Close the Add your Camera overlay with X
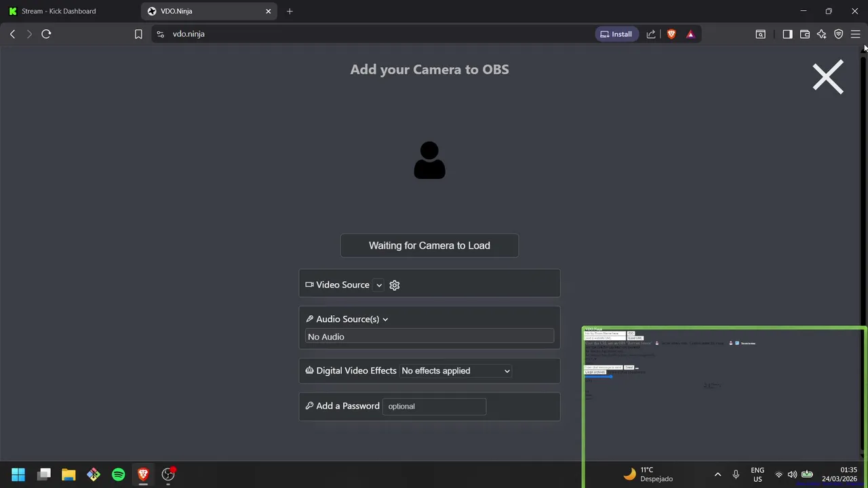The height and width of the screenshot is (488, 868). (x=828, y=77)
